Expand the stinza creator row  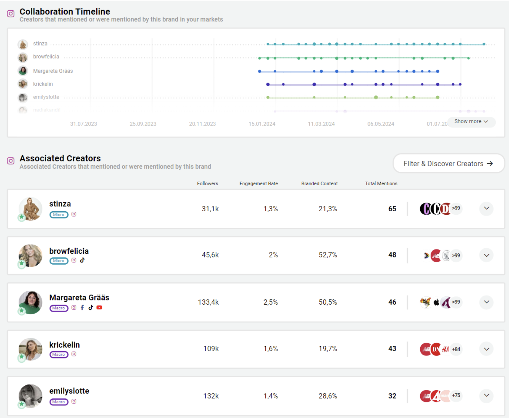[486, 208]
